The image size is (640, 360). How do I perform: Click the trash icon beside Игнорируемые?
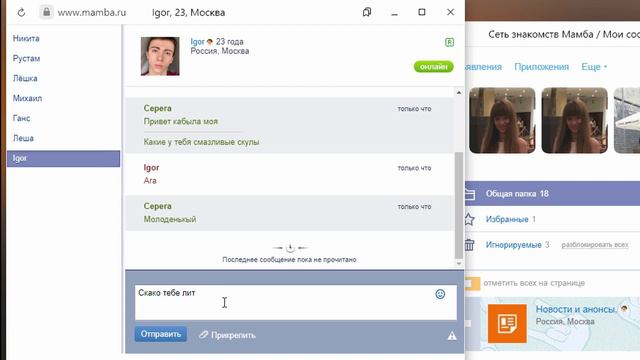click(469, 245)
